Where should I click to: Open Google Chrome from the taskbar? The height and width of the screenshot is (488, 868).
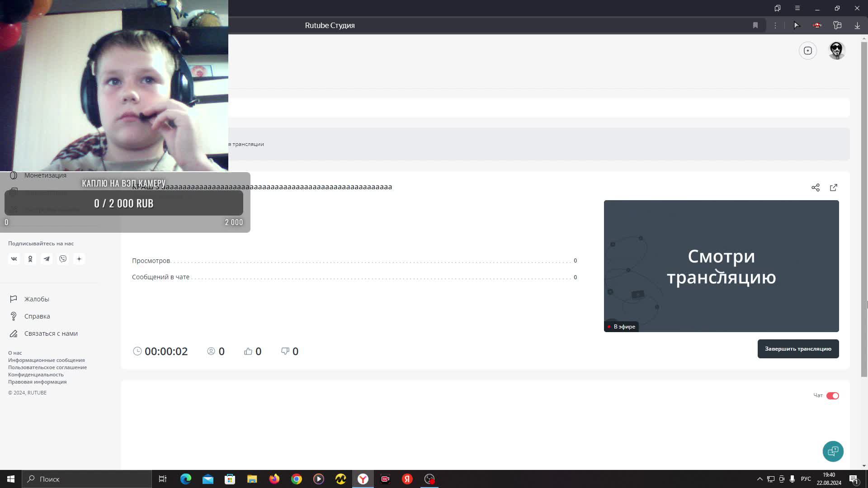pos(297,479)
